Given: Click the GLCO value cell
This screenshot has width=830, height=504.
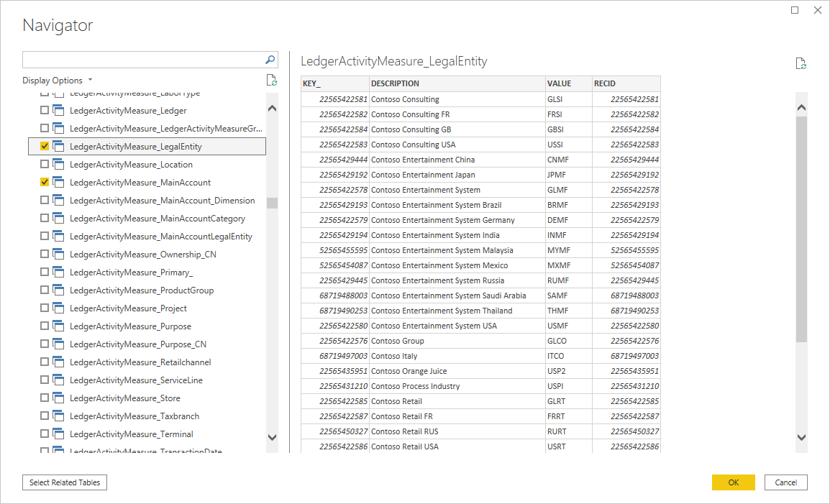Looking at the screenshot, I should [x=568, y=341].
